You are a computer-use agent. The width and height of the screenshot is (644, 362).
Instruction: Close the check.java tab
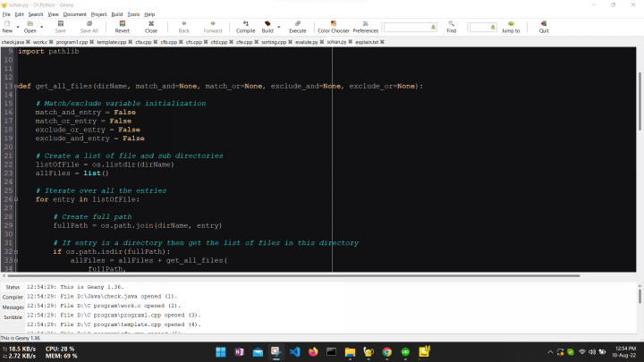click(x=28, y=42)
